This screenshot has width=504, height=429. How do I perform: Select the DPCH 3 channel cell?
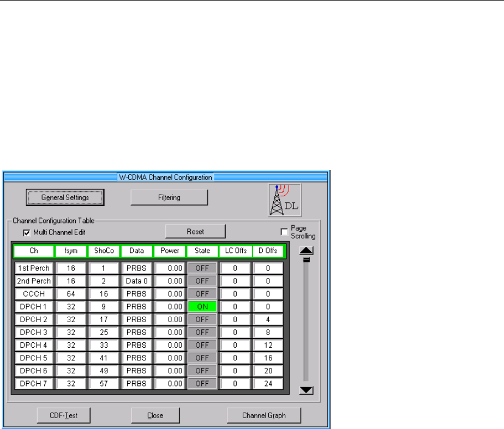coord(34,333)
